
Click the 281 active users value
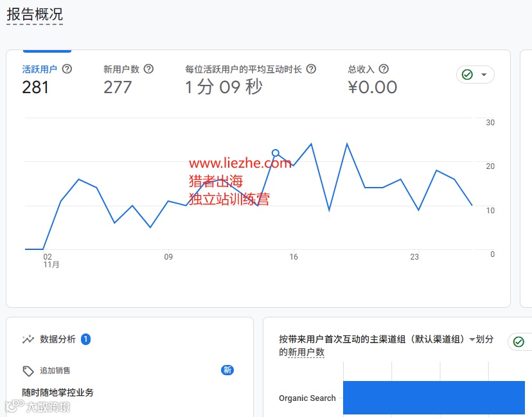[x=35, y=87]
